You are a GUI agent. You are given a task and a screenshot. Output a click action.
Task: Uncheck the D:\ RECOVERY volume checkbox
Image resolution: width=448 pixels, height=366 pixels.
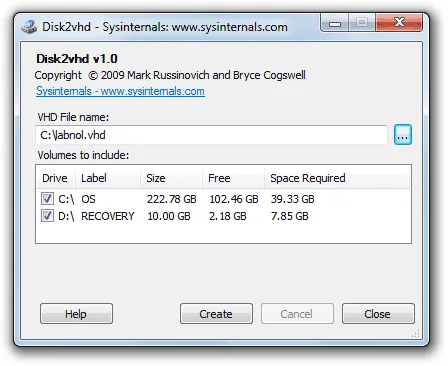47,216
